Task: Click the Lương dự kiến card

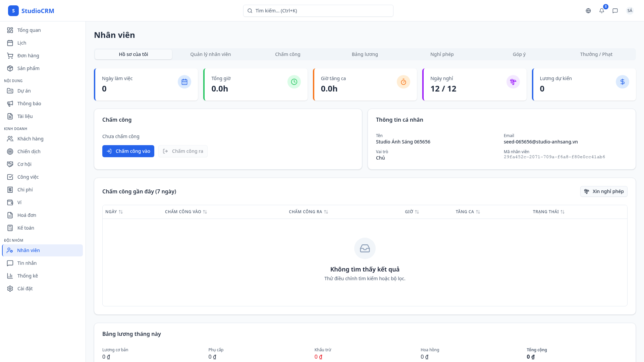Action: [x=584, y=84]
